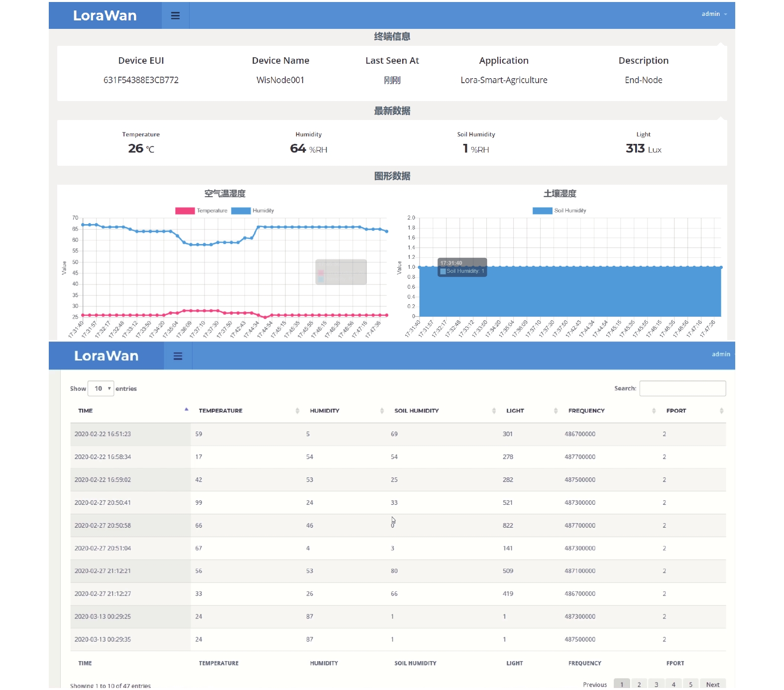
Task: Sort by FREQUENCY column sort icon
Action: [654, 411]
